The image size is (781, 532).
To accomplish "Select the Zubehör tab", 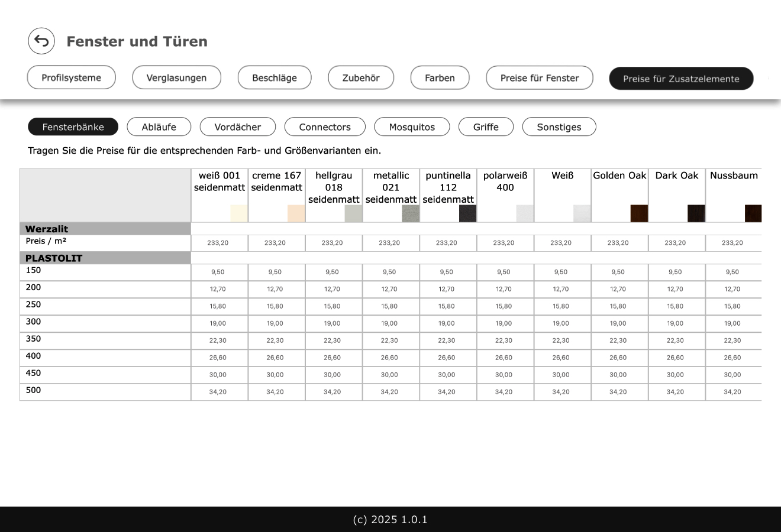I will pos(361,77).
